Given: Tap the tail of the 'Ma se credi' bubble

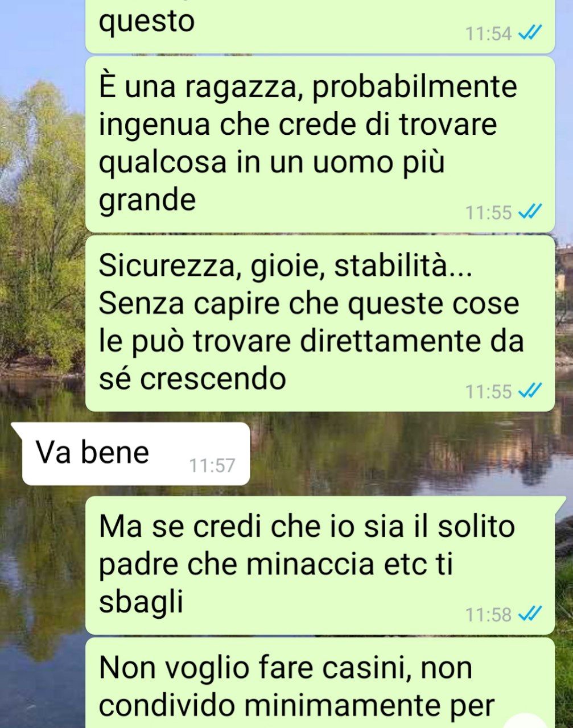Looking at the screenshot, I should [560, 503].
